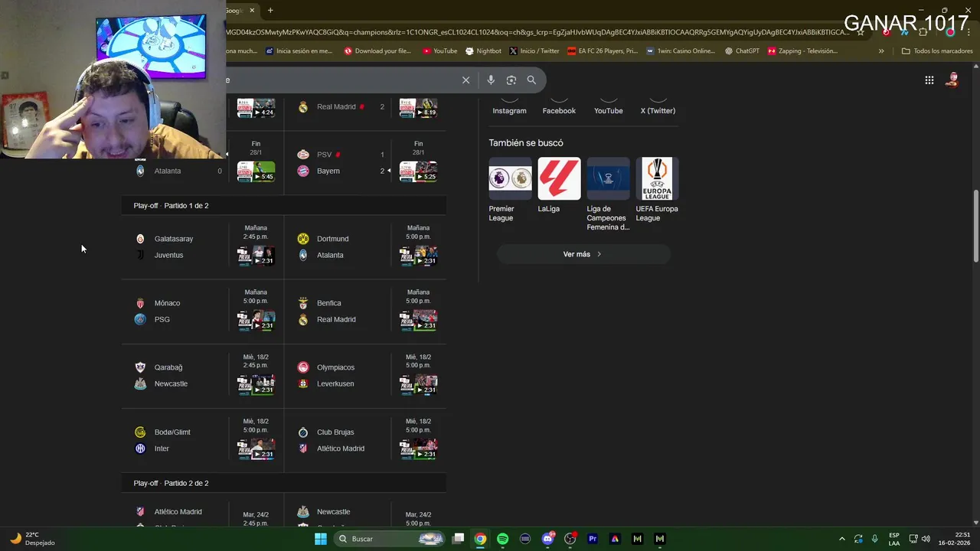Viewport: 980px width, 551px height.
Task: Click the magnifier search icon in search box
Action: pos(531,80)
